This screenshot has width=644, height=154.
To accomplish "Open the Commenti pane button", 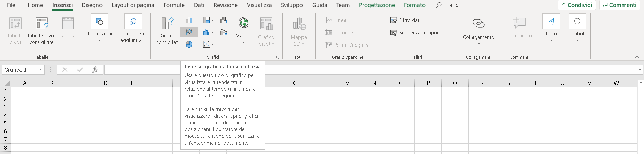I will tap(619, 5).
